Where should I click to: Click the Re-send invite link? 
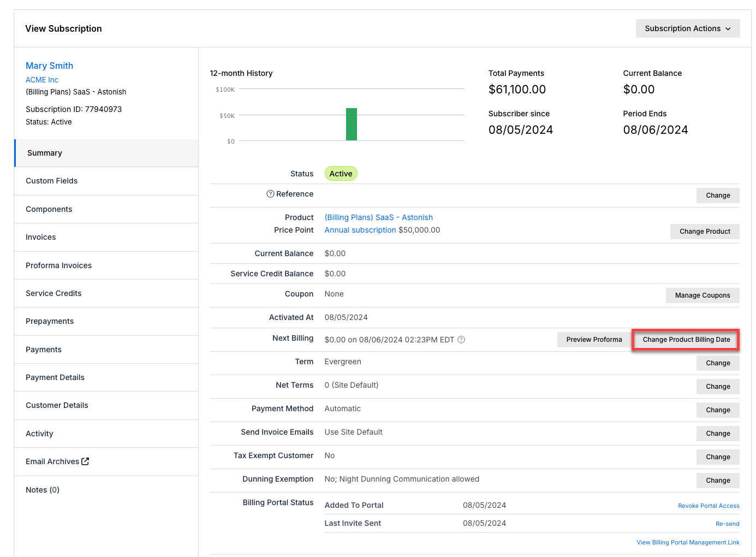point(728,524)
